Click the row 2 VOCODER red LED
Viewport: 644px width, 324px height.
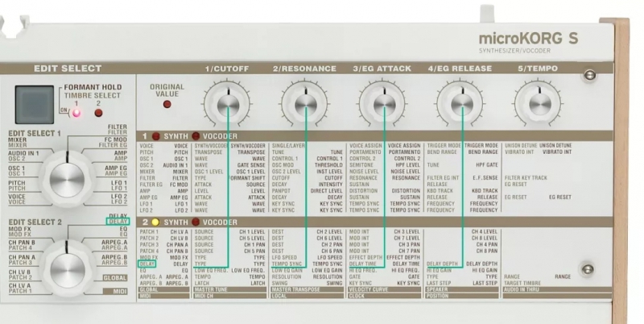[x=196, y=222]
